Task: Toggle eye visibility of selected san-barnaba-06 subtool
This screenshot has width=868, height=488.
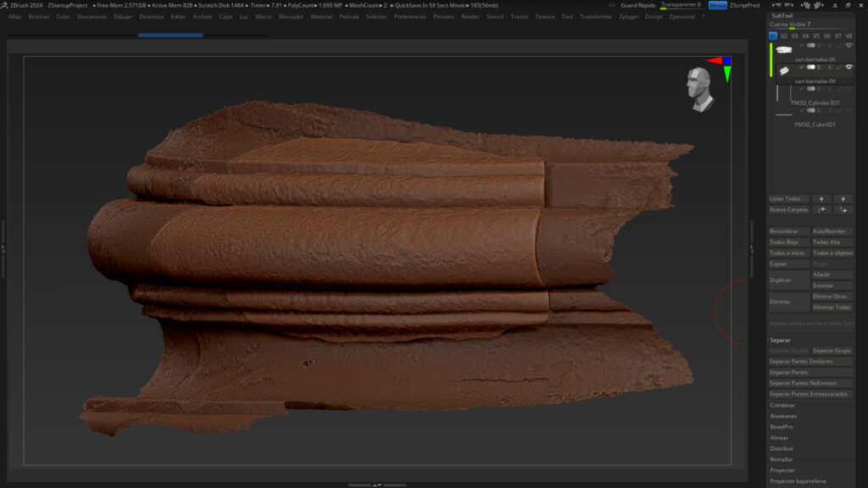Action: pyautogui.click(x=849, y=67)
